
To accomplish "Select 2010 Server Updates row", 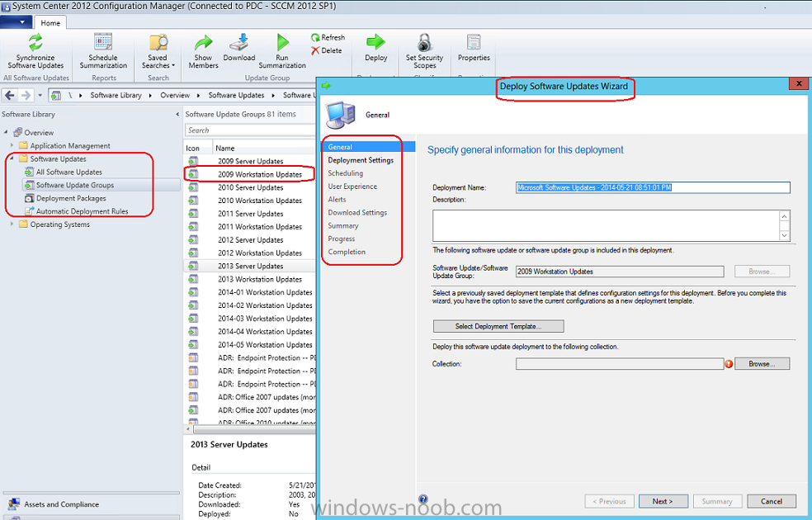I will pyautogui.click(x=250, y=187).
